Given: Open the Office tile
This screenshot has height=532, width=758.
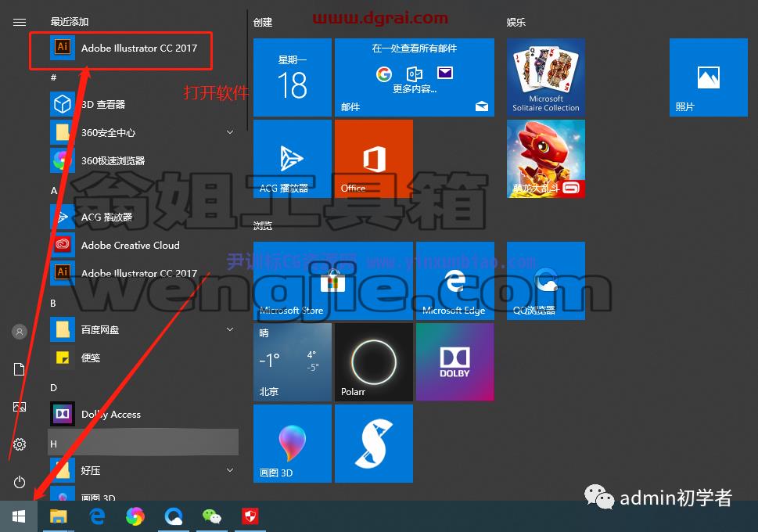Looking at the screenshot, I should point(374,159).
